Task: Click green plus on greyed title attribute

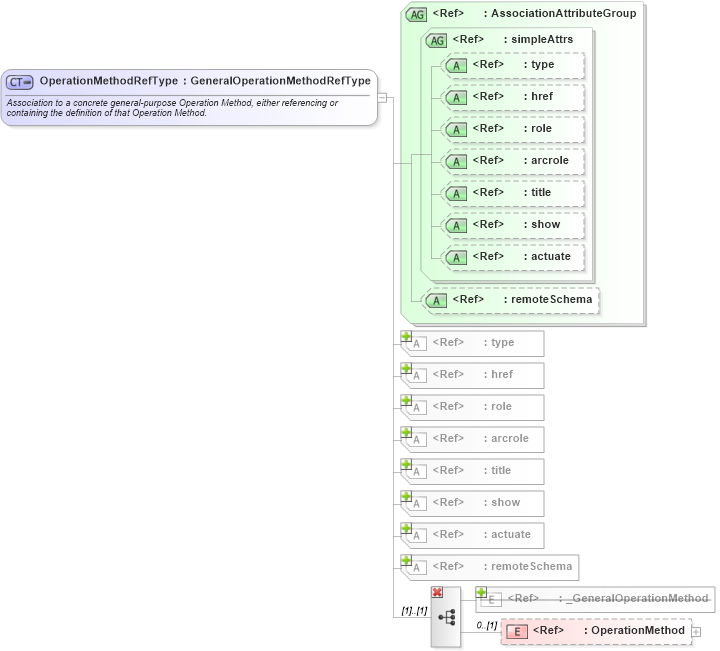Action: [x=406, y=465]
